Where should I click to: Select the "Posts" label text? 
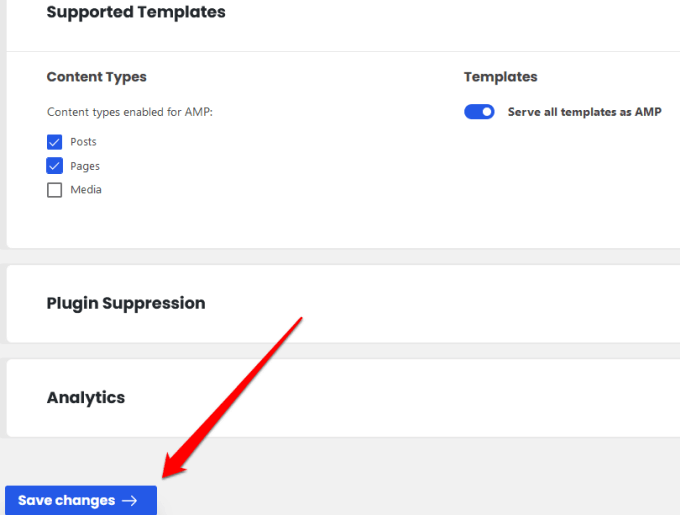point(83,142)
